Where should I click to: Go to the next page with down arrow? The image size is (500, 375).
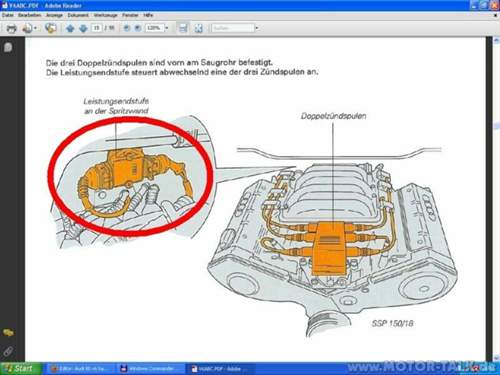(83, 28)
